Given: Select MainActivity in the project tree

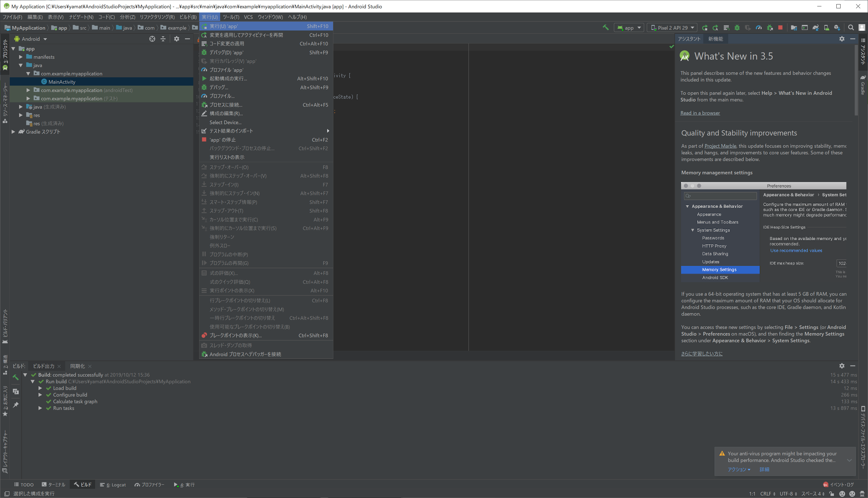Looking at the screenshot, I should pos(62,82).
